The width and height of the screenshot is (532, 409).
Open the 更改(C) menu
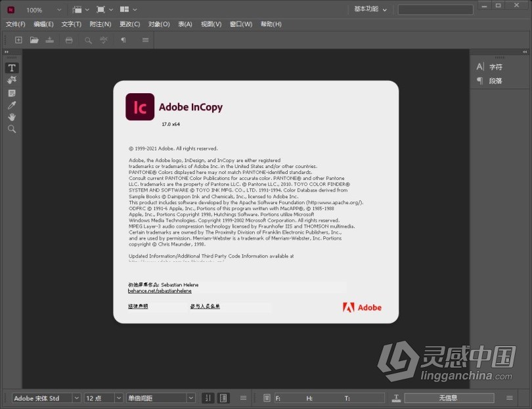129,24
